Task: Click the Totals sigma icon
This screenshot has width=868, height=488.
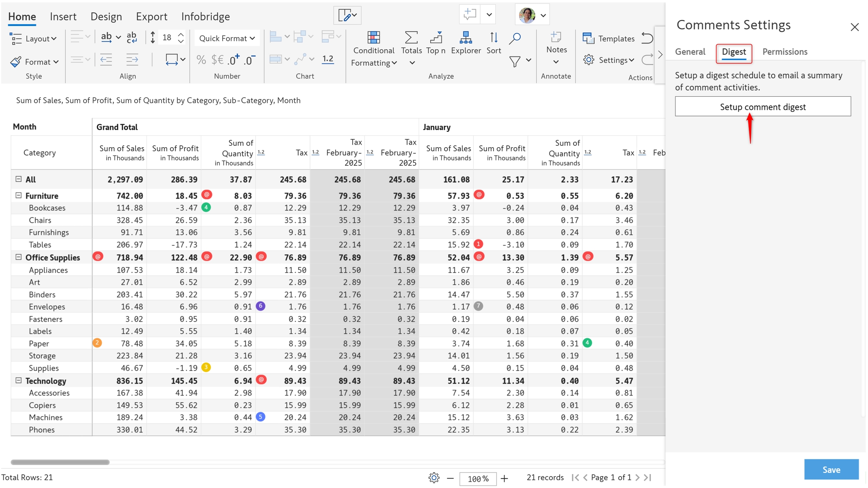Action: click(x=411, y=38)
